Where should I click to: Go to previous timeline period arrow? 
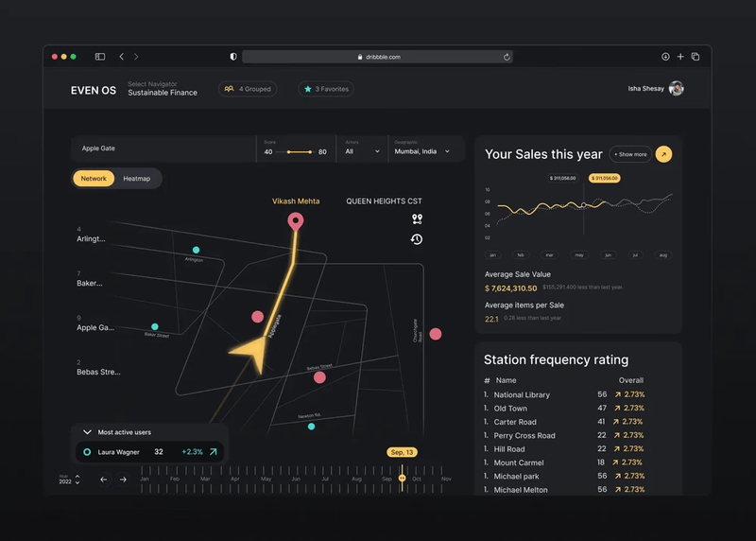coord(103,480)
